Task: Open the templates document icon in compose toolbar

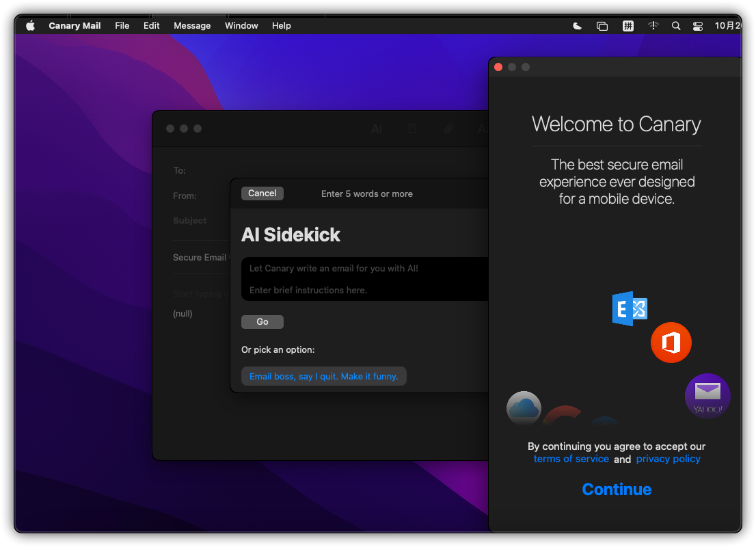Action: pyautogui.click(x=412, y=129)
